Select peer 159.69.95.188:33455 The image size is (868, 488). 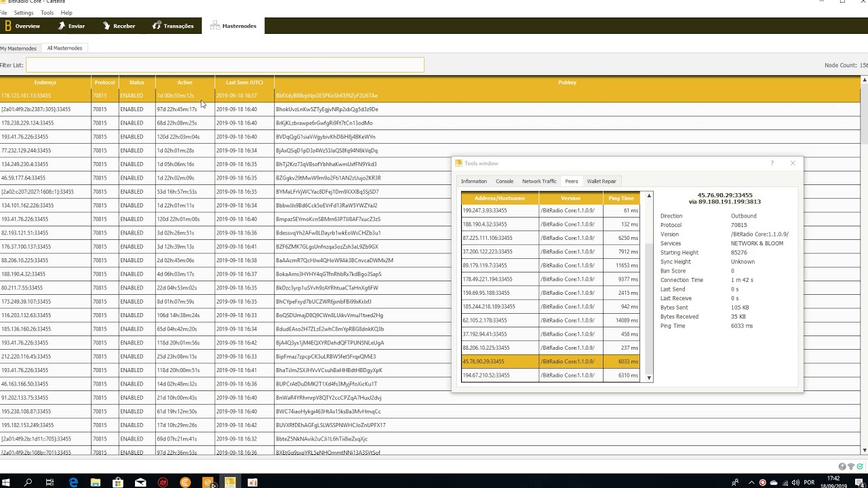(551, 293)
